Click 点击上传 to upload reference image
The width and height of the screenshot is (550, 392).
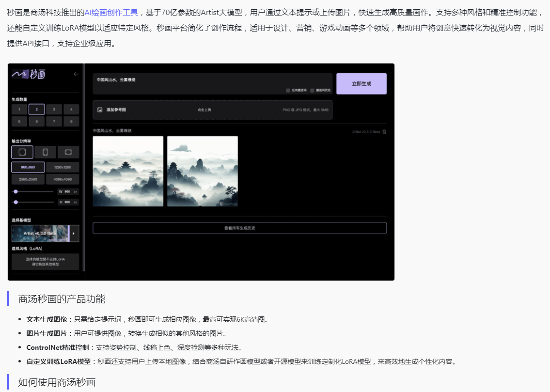pyautogui.click(x=204, y=110)
